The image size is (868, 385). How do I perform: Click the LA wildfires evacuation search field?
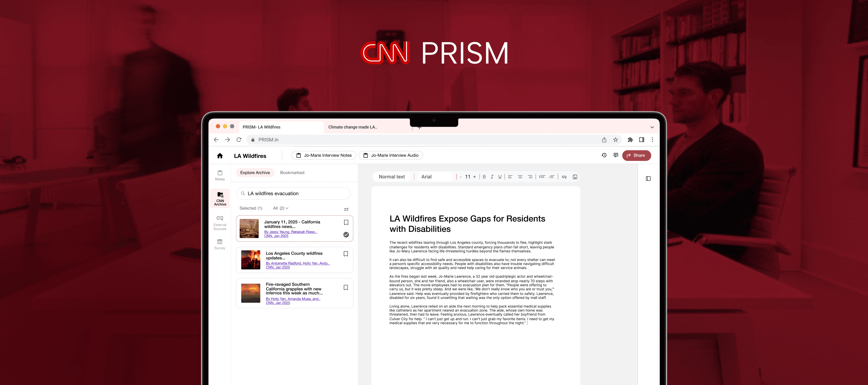tap(293, 194)
